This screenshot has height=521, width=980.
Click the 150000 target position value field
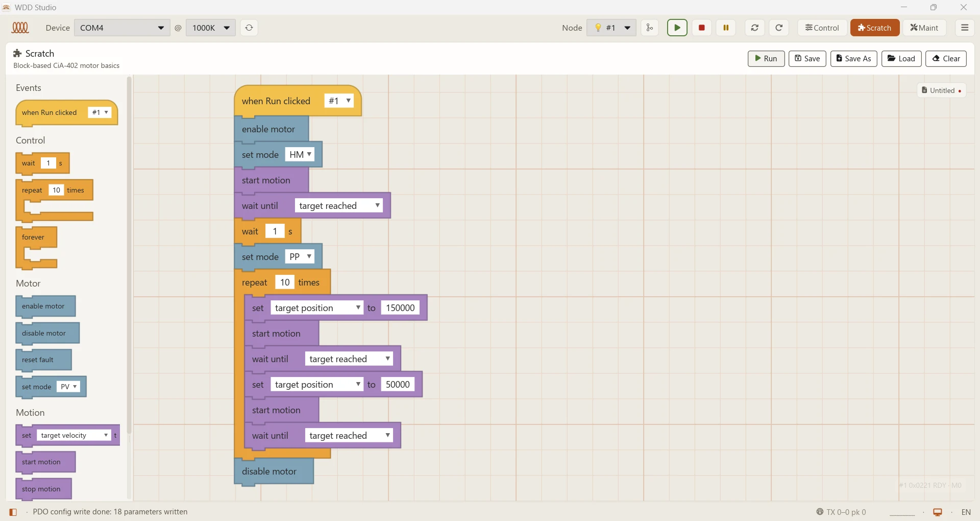point(401,308)
